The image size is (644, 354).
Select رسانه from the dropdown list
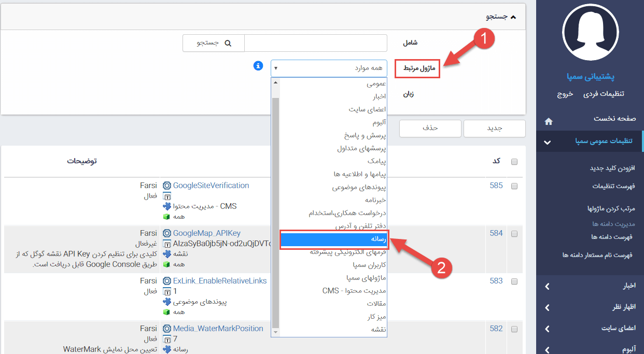333,239
